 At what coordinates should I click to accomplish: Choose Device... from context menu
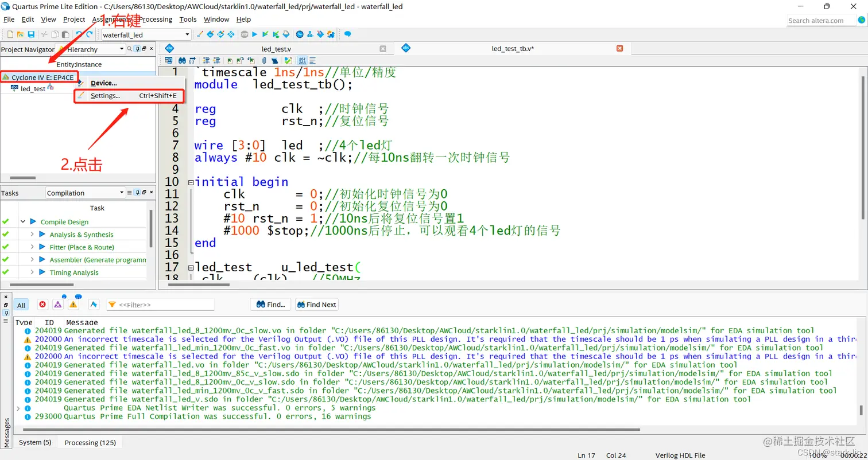(x=129, y=83)
